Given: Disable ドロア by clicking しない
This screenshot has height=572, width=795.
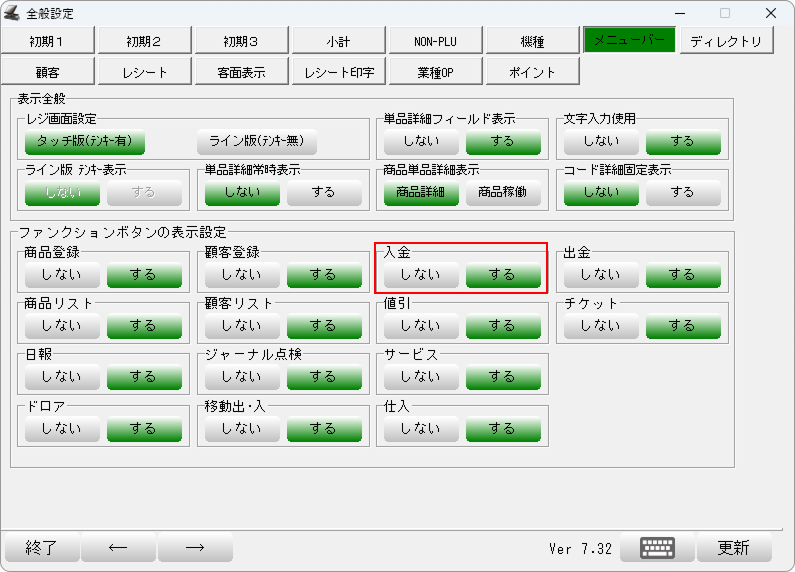Looking at the screenshot, I should 62,429.
